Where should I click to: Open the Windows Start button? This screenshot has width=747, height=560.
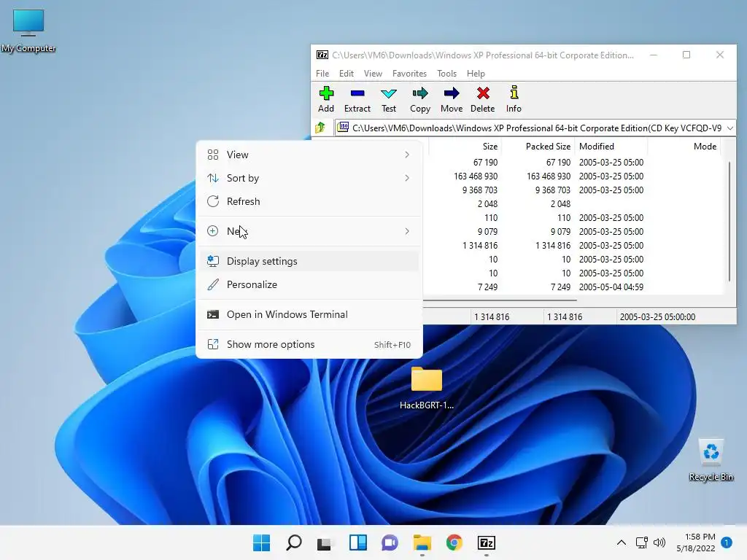261,542
